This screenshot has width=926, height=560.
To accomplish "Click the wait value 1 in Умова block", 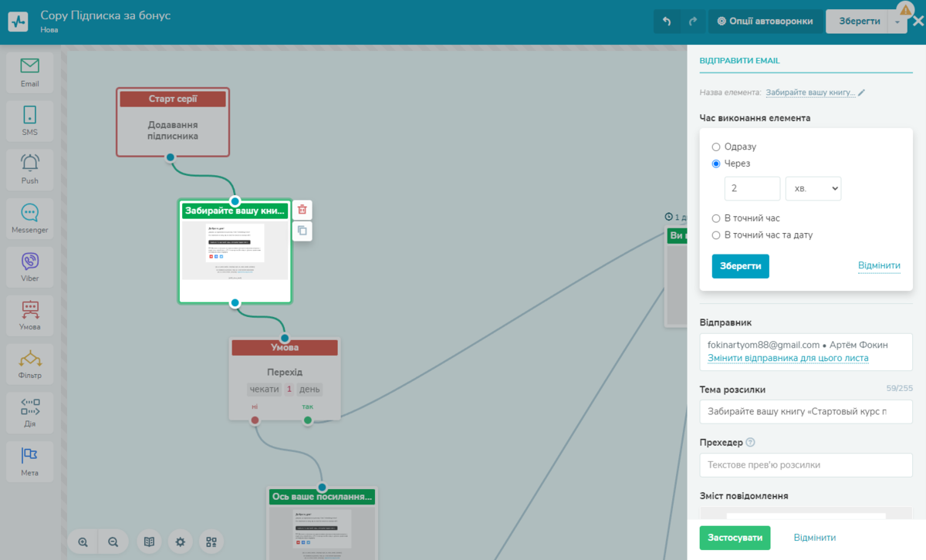I will click(289, 390).
